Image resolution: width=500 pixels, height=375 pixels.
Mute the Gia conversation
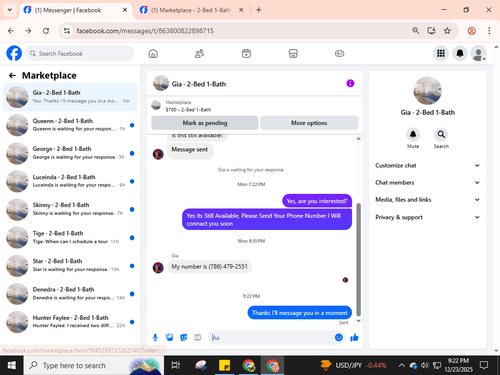click(x=413, y=135)
